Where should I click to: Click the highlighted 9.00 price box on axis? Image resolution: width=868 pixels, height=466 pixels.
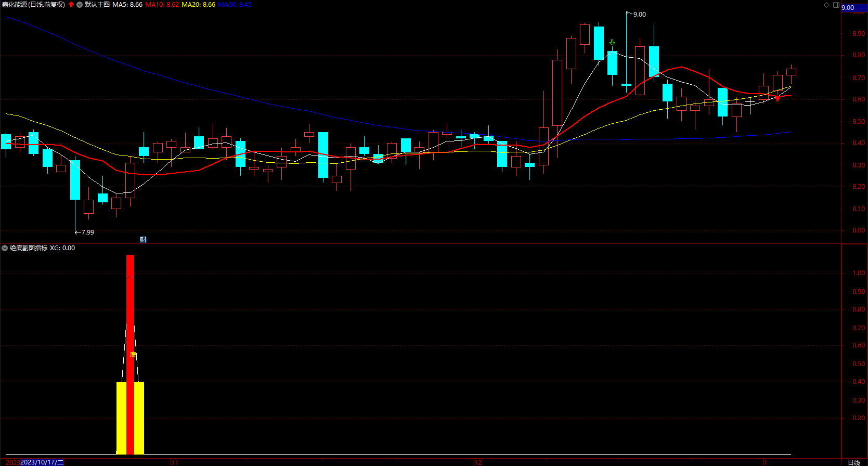click(x=854, y=7)
